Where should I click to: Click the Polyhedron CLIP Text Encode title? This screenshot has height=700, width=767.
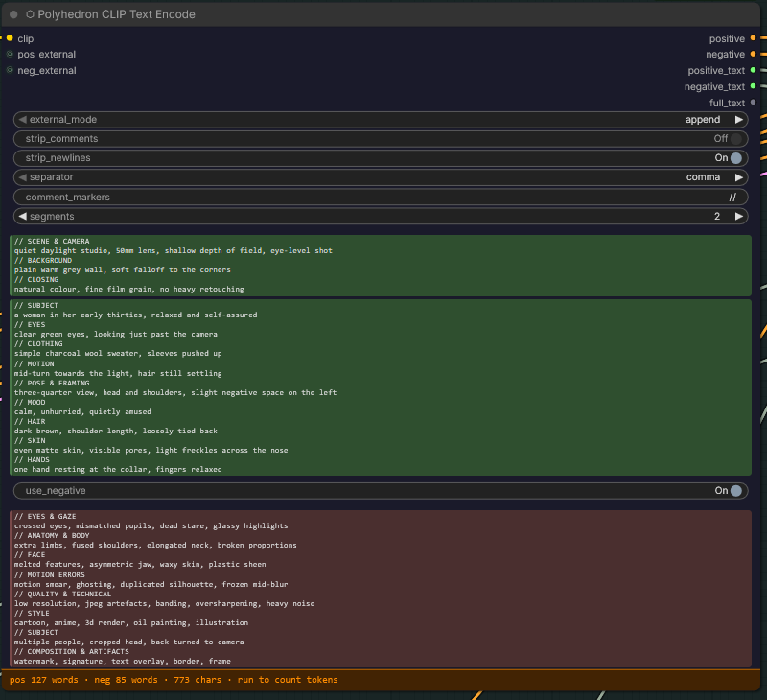click(116, 14)
